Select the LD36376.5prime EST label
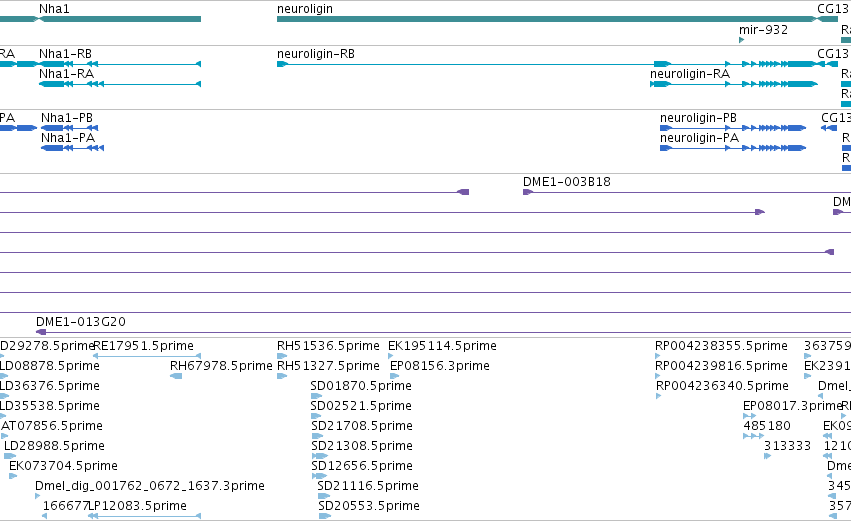Screen dimensions: 851x521 [49, 386]
